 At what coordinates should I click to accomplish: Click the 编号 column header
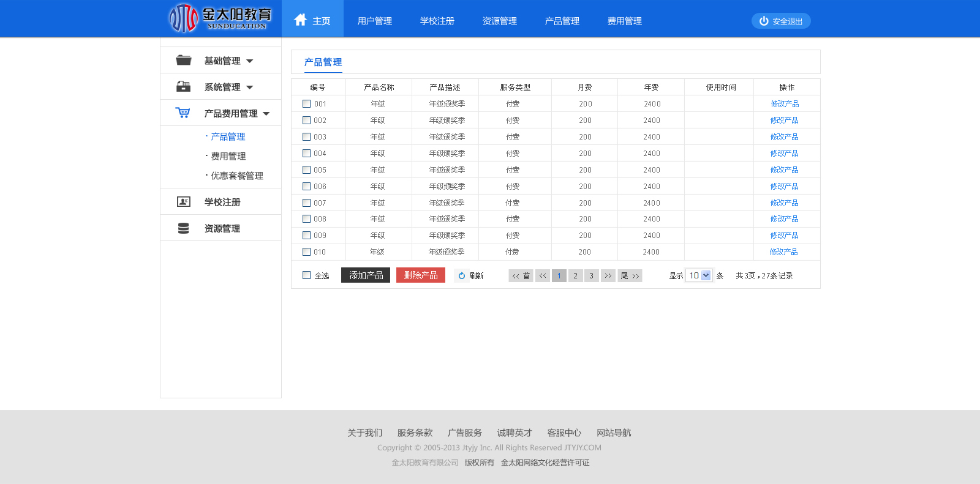[x=318, y=87]
